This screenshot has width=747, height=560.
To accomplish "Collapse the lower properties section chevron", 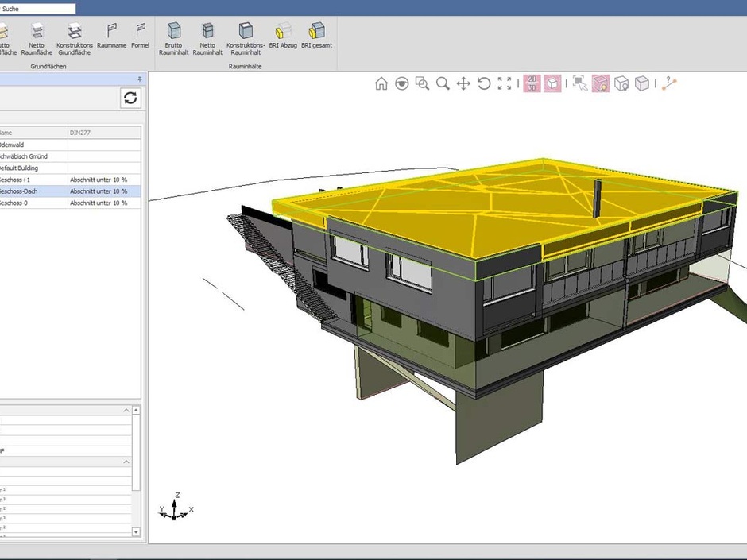I will [x=126, y=462].
